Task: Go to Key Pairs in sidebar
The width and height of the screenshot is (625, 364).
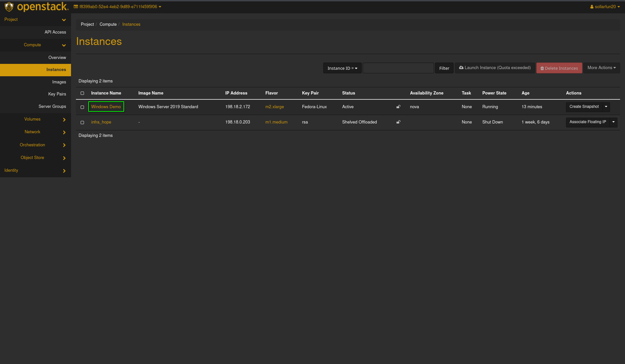Action: coord(57,94)
